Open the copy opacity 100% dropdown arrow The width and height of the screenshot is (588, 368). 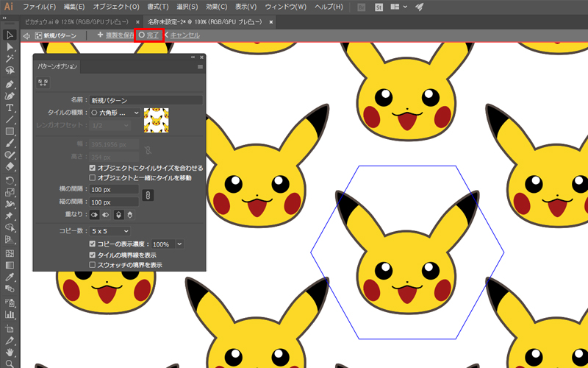(179, 244)
